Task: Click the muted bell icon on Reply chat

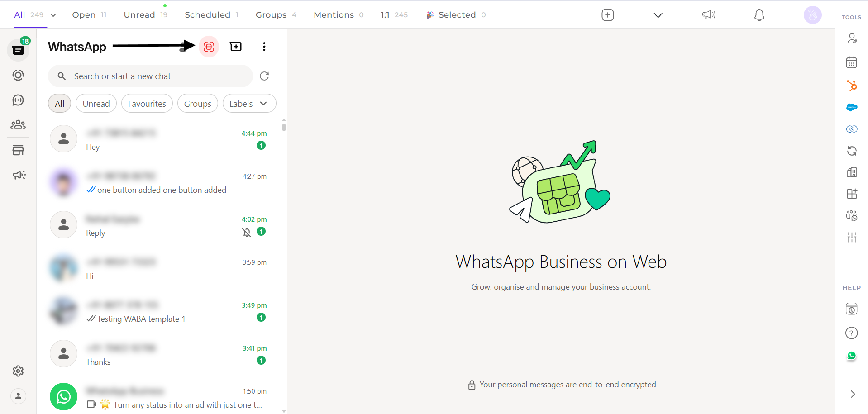Action: 247,232
